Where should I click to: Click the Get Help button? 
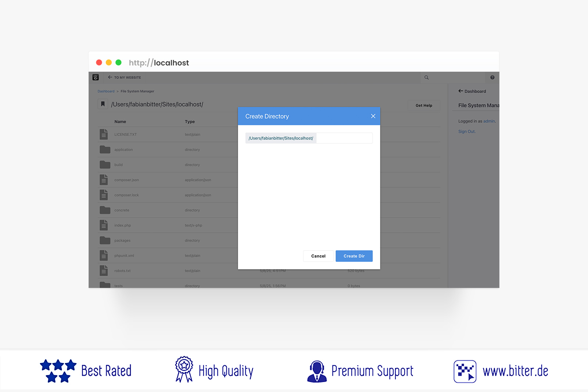pyautogui.click(x=424, y=105)
